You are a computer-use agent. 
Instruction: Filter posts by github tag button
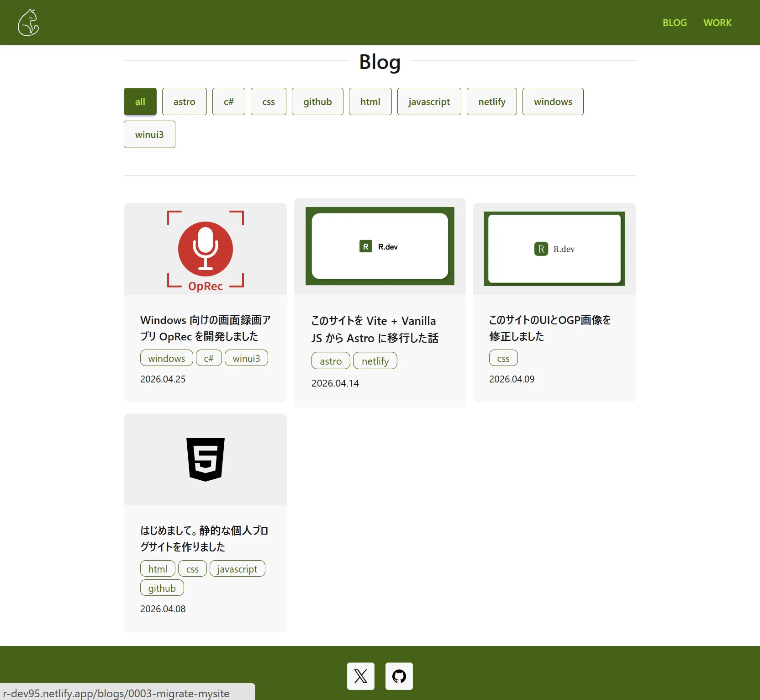317,101
